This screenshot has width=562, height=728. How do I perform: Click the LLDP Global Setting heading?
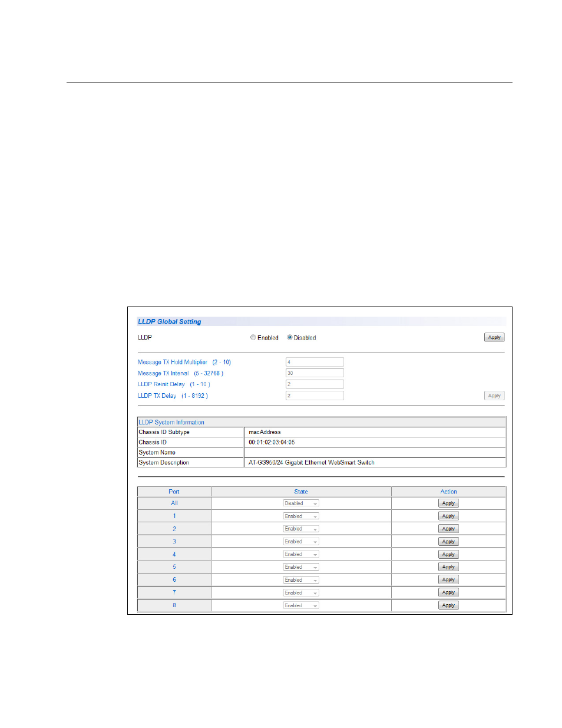(x=170, y=322)
